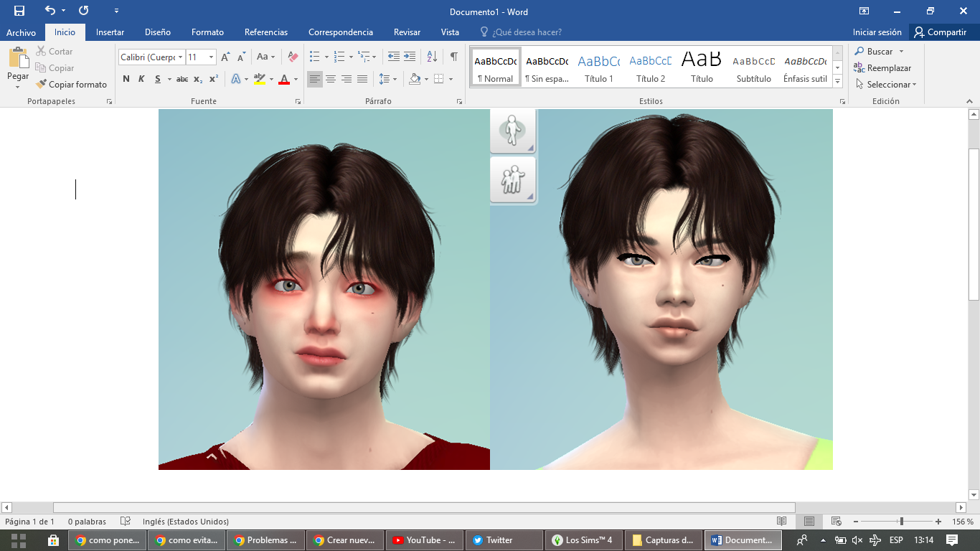This screenshot has height=551, width=980.
Task: Open the font size dropdown
Action: point(211,57)
